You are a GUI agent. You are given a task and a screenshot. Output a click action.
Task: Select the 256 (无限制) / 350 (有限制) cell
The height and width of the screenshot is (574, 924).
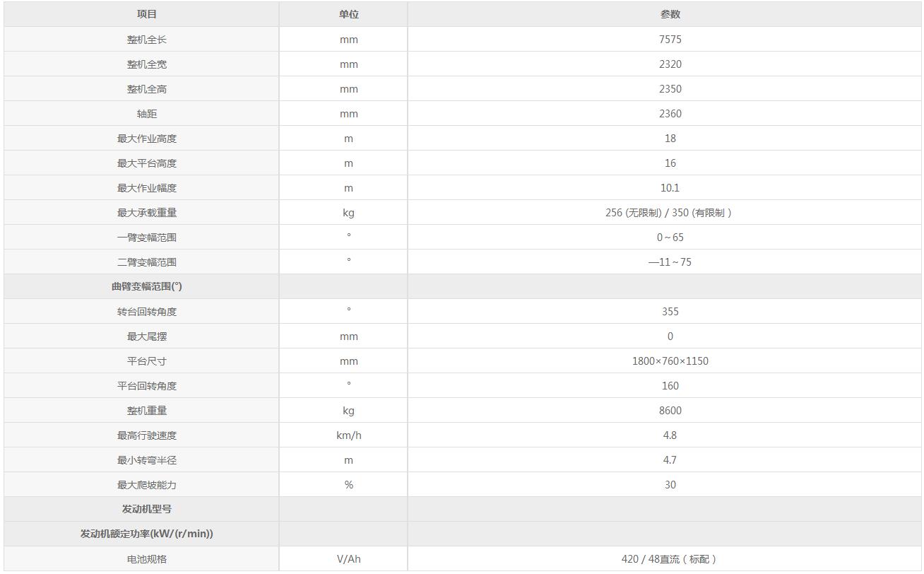pos(668,213)
